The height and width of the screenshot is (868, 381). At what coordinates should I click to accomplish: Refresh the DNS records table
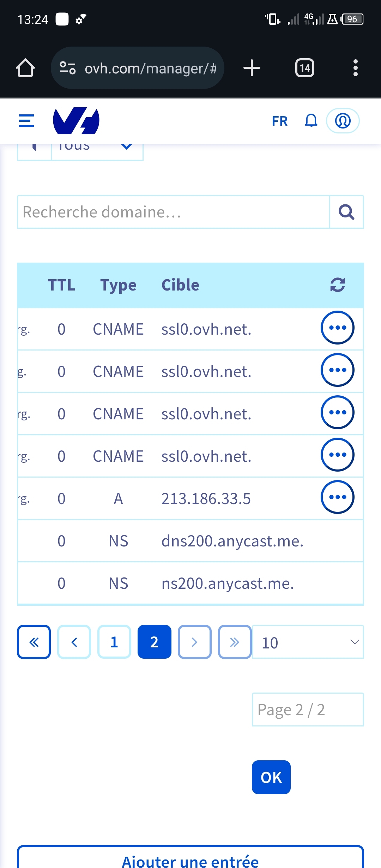point(338,285)
